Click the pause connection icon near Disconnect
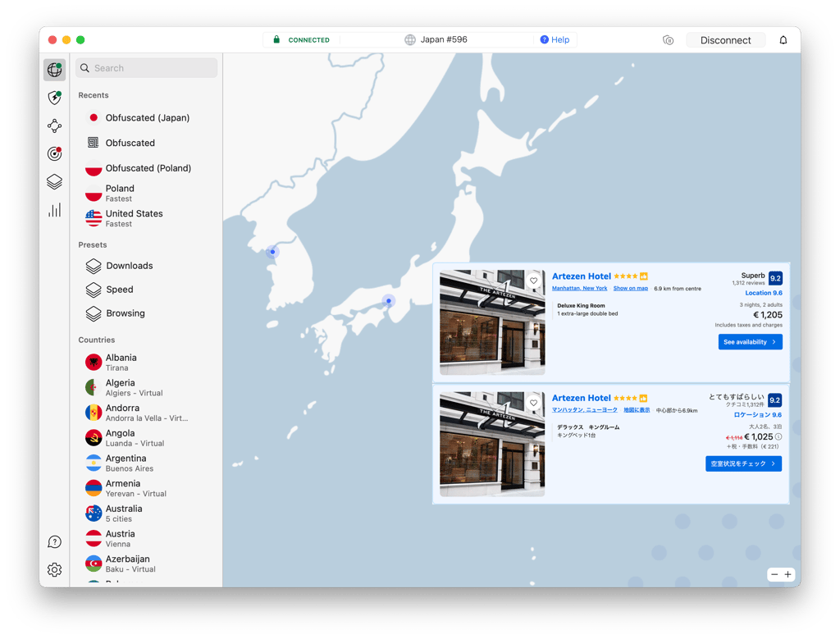This screenshot has width=840, height=639. pyautogui.click(x=668, y=40)
